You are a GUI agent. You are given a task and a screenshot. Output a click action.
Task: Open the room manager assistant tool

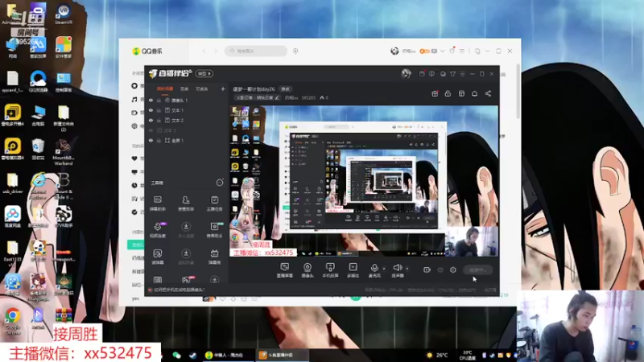point(186,204)
